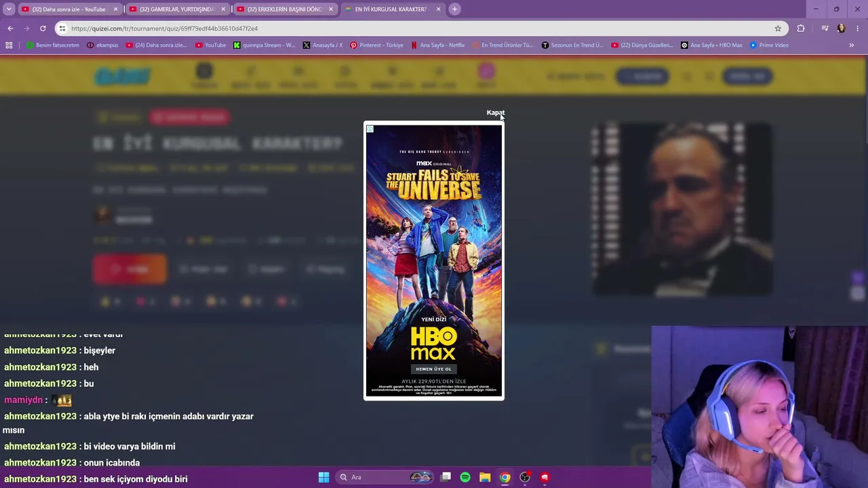Viewport: 868px width, 488px height.
Task: Open the apps grid in bookmarks bar
Action: coord(9,45)
